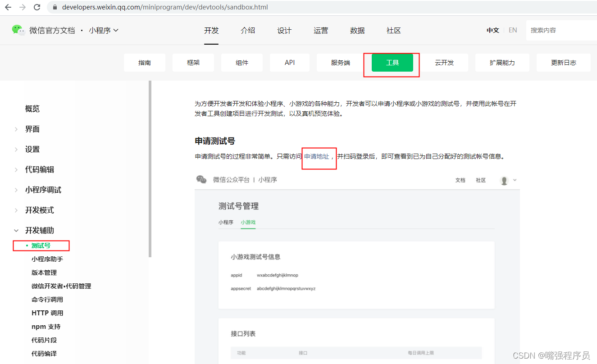Select 命令行调用 in the sidebar
The height and width of the screenshot is (364, 597).
47,300
